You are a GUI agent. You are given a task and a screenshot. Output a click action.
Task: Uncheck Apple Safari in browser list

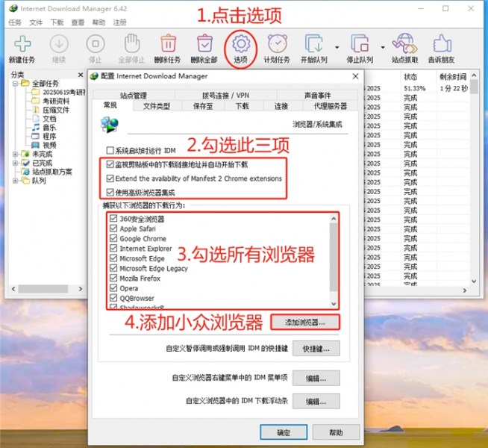click(113, 228)
